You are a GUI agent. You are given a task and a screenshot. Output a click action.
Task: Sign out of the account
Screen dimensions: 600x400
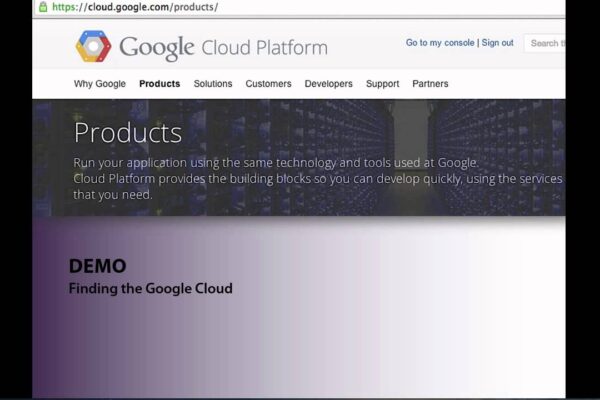(497, 43)
